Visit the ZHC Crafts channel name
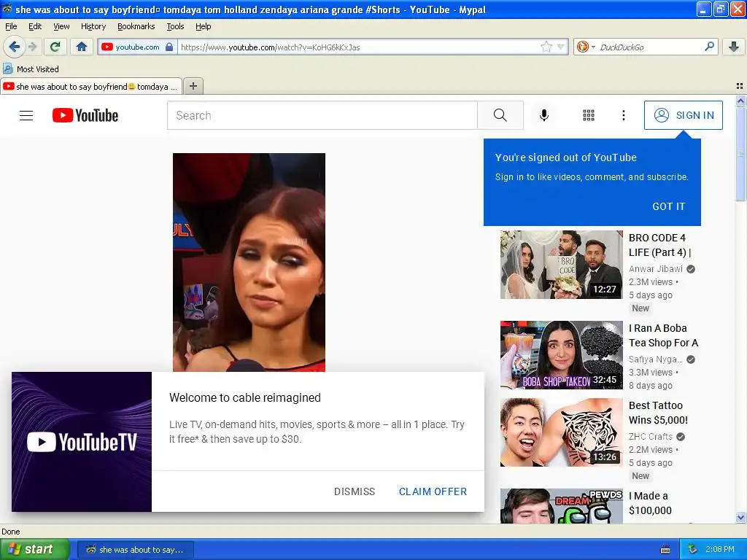747x560 pixels. point(650,437)
